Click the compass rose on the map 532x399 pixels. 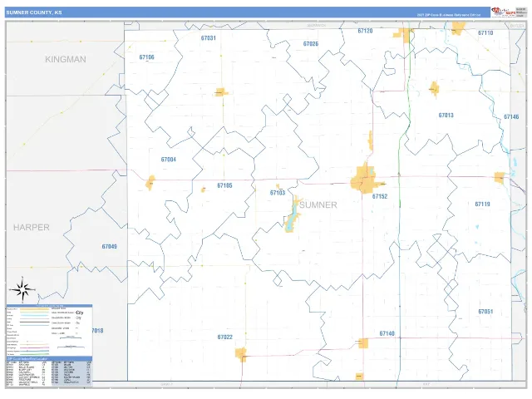point(22,289)
